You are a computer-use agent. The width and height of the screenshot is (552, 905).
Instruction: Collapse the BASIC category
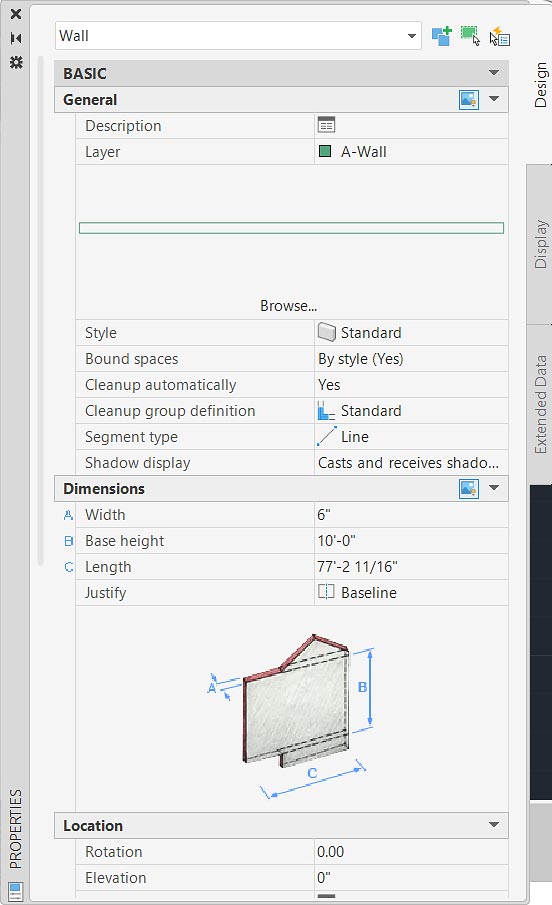[x=494, y=73]
